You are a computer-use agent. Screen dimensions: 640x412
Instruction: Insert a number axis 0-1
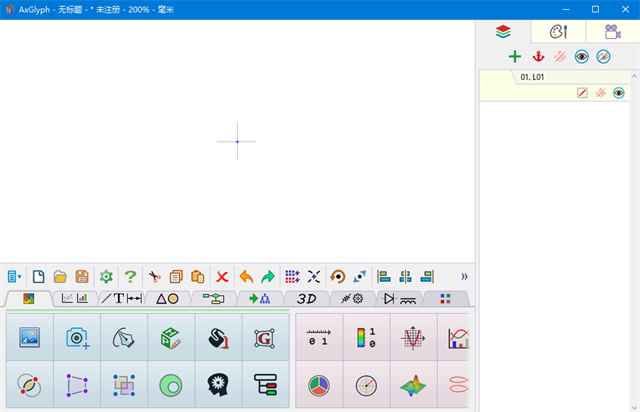pos(319,337)
